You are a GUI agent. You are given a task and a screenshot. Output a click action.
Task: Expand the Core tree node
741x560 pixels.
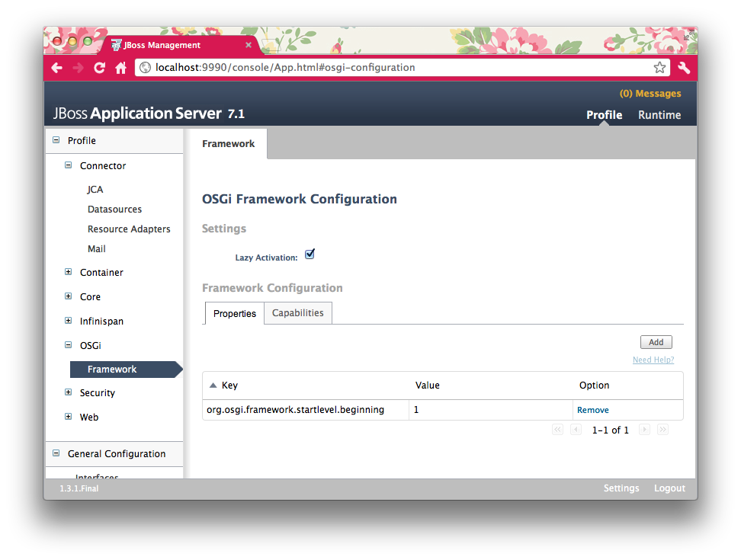tap(68, 296)
